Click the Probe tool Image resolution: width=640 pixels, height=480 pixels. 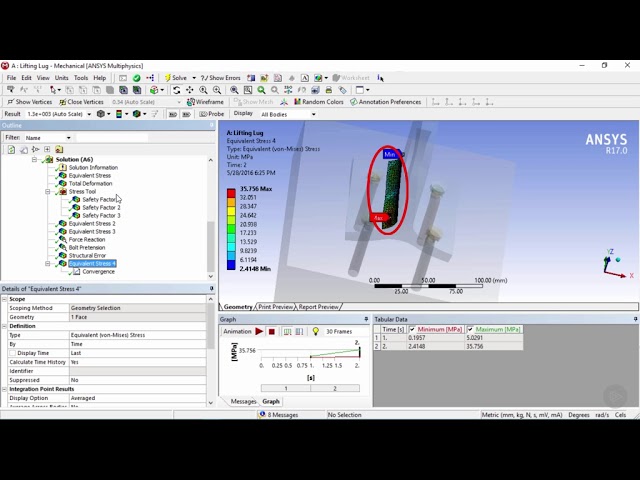tap(211, 114)
